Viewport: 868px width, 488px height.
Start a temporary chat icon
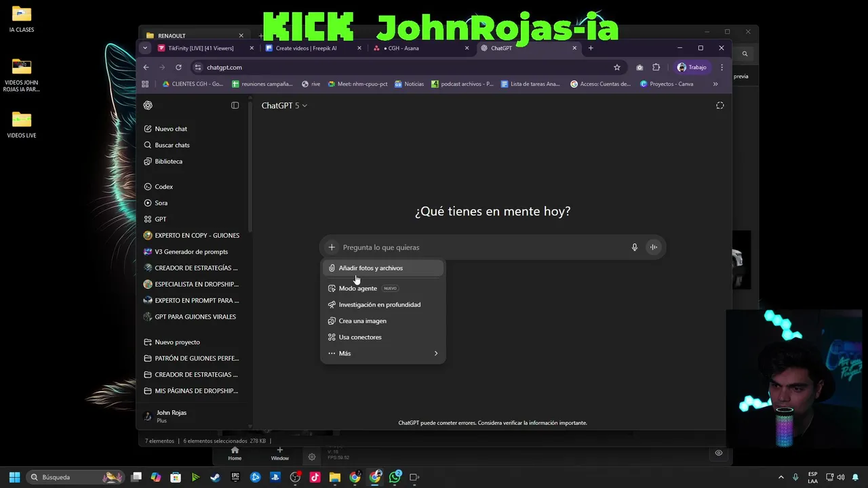coord(719,105)
